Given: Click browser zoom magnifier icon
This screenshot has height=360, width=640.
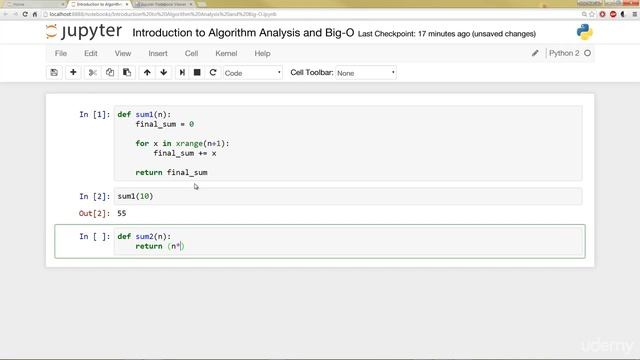Looking at the screenshot, I should [x=584, y=14].
